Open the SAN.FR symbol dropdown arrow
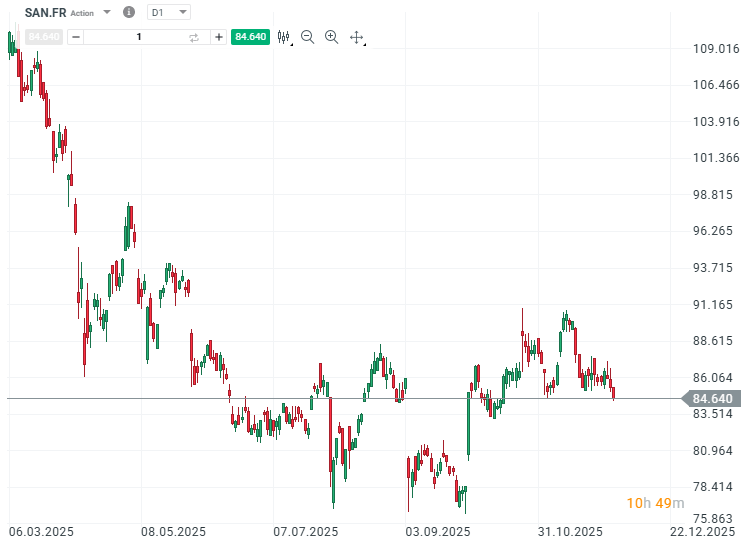This screenshot has width=747, height=543. click(x=107, y=13)
